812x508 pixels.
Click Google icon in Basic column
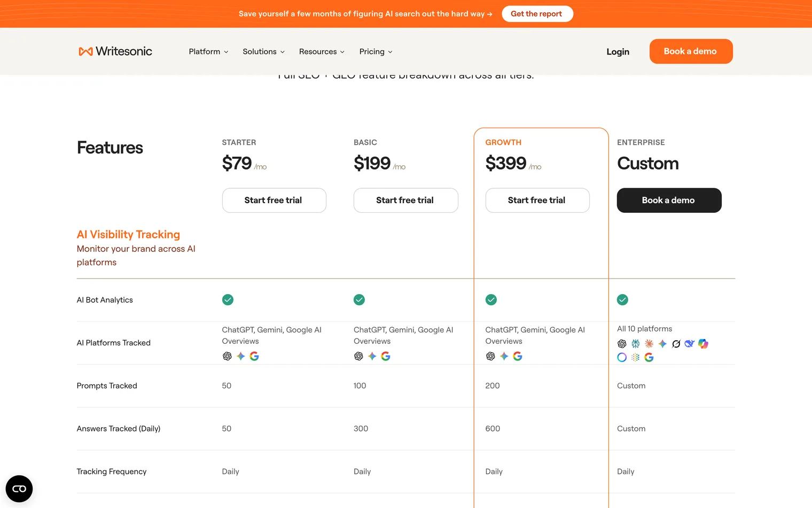[x=386, y=356]
